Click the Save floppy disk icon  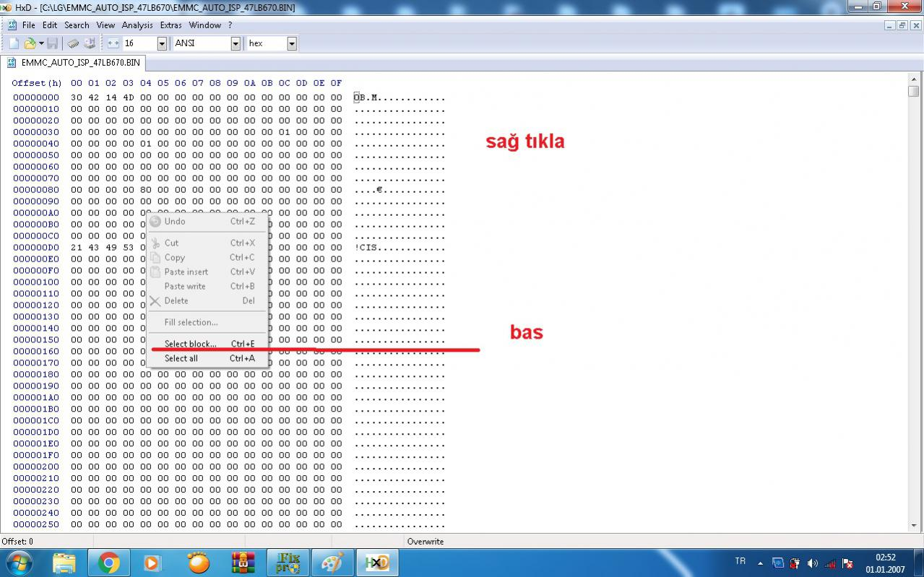[x=53, y=43]
